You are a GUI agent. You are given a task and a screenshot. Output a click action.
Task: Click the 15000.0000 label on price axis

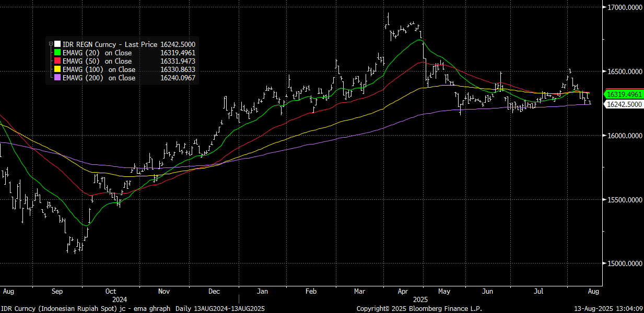[624, 264]
